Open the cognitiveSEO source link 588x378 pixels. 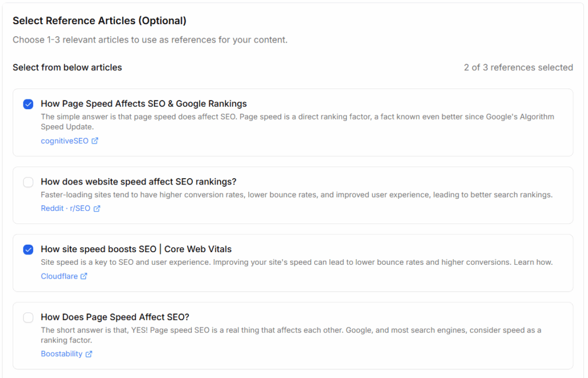point(64,140)
